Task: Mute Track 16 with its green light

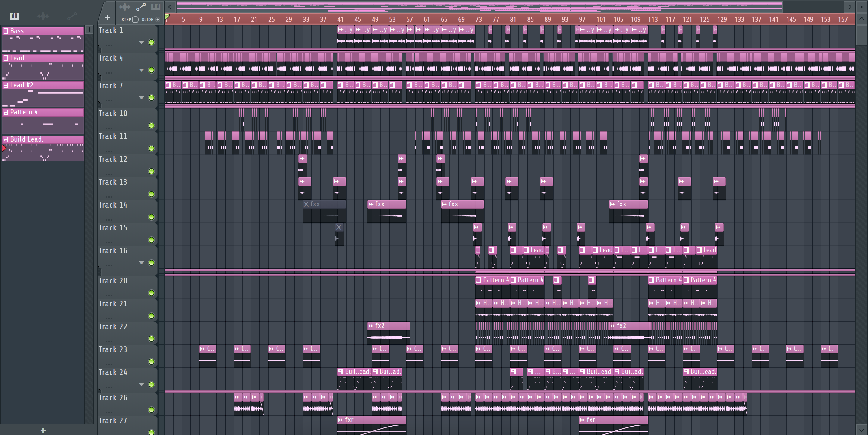Action: pos(152,263)
